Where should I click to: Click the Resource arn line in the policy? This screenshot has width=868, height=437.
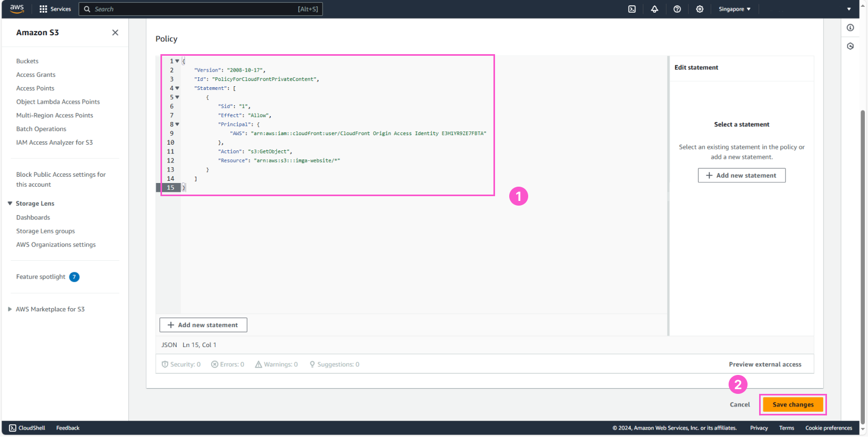279,160
